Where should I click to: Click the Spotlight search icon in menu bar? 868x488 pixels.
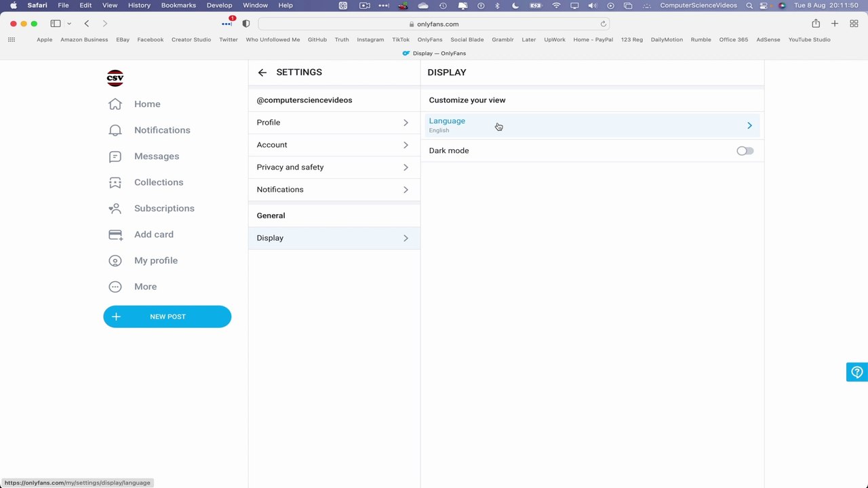(749, 5)
